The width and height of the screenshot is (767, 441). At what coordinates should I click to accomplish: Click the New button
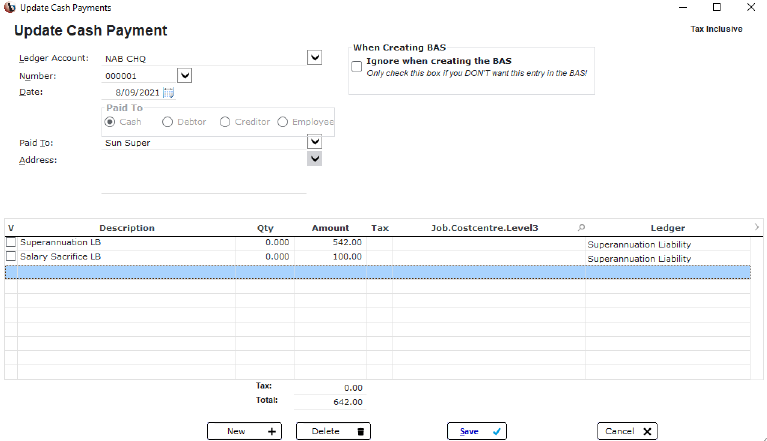pyautogui.click(x=244, y=431)
